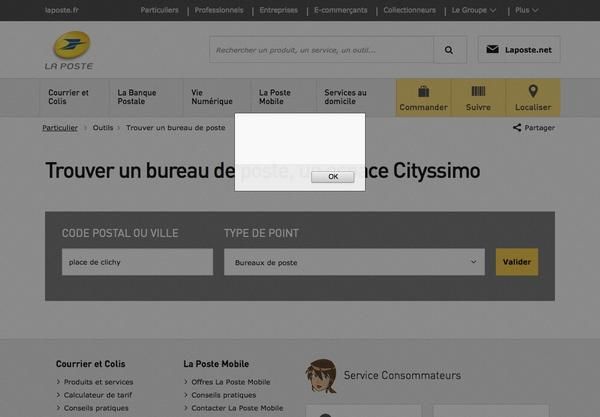Click the Particulier breadcrumb link
Image resolution: width=600 pixels, height=417 pixels.
pyautogui.click(x=60, y=128)
